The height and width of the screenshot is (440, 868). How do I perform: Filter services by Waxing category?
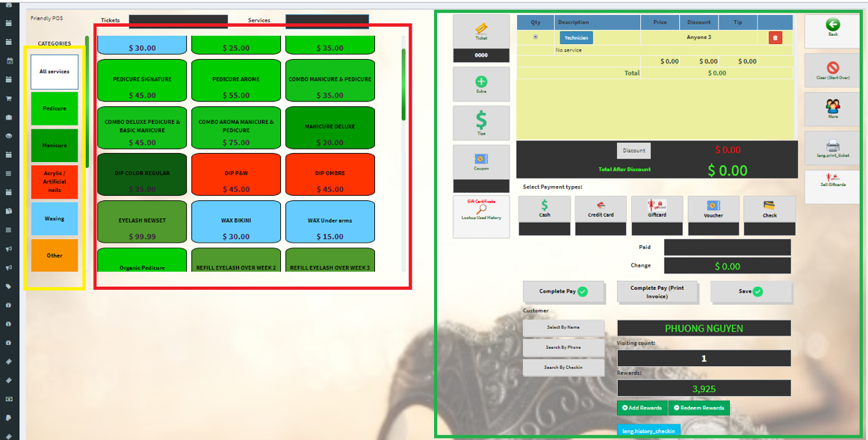(55, 219)
